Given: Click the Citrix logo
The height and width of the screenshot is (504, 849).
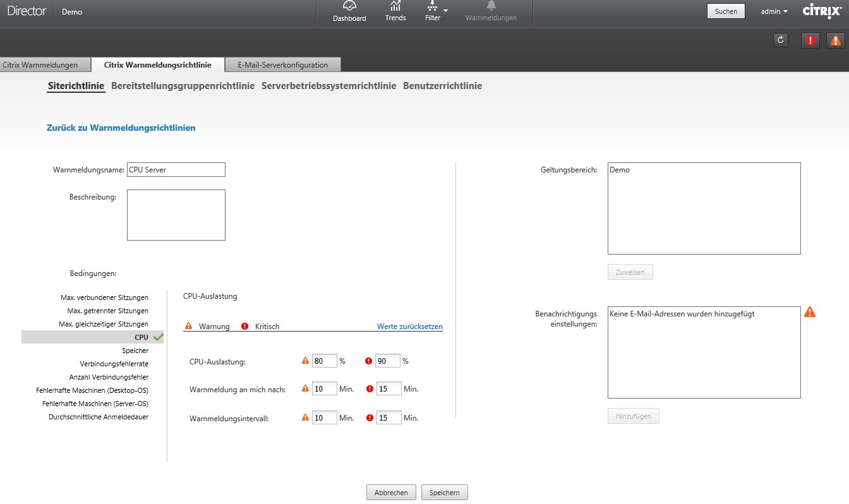Looking at the screenshot, I should pos(821,11).
